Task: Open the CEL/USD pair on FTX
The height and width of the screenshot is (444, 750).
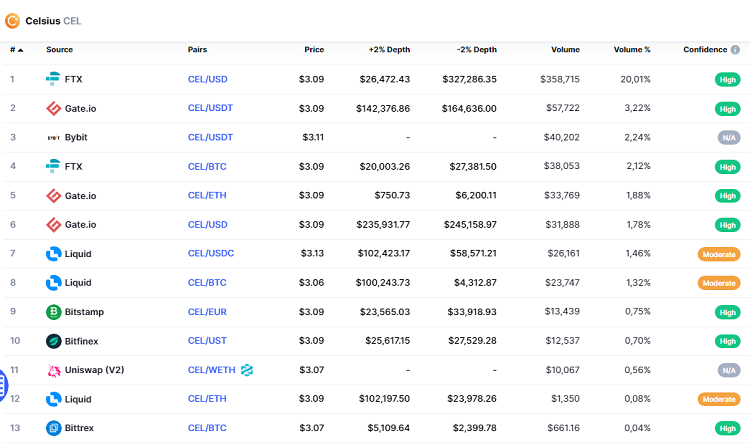Action: point(207,79)
